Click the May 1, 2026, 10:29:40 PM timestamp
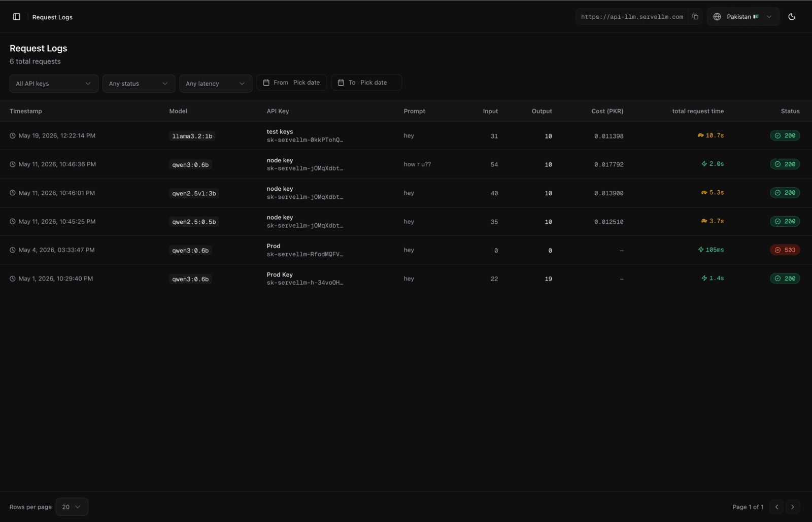 56,279
